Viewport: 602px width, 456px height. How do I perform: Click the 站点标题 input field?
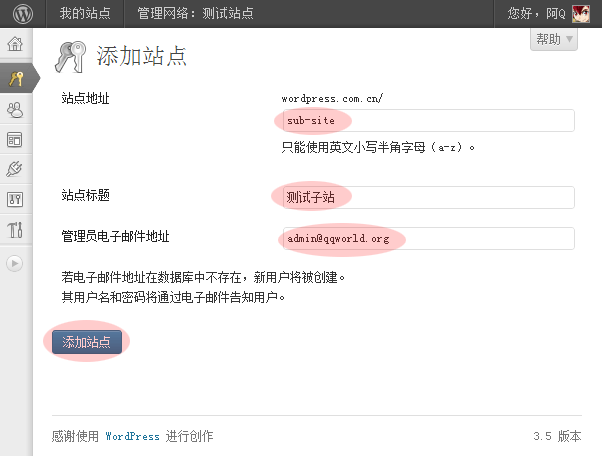pos(428,197)
